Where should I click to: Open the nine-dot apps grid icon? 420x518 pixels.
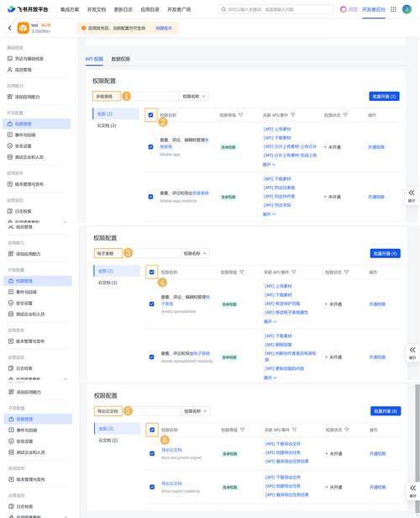[x=393, y=9]
